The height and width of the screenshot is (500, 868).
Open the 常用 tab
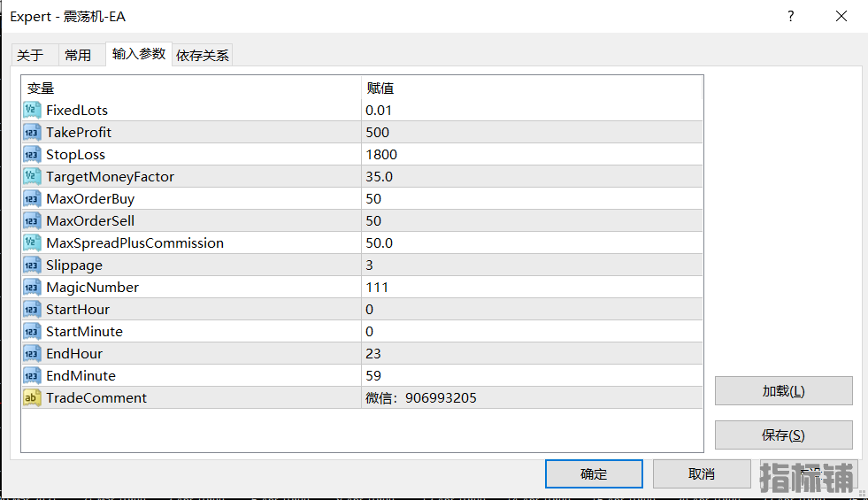click(x=78, y=55)
